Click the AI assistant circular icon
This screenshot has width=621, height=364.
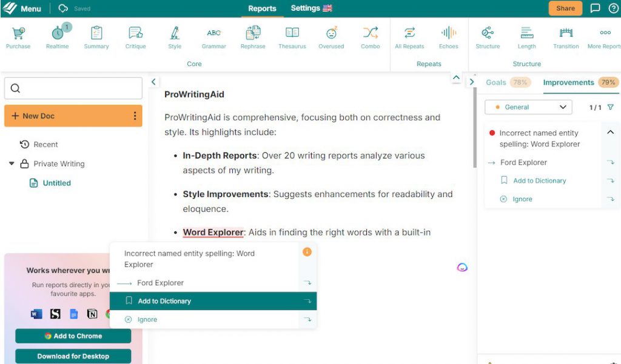[462, 268]
